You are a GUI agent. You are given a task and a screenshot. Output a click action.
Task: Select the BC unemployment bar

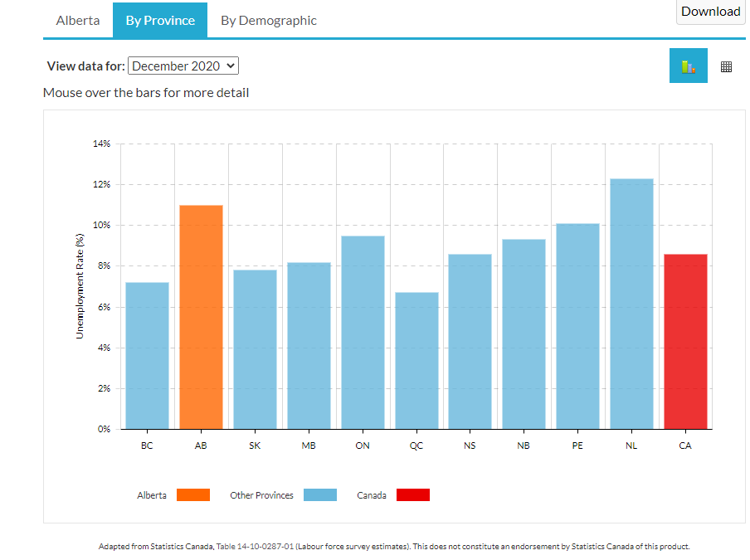(147, 355)
